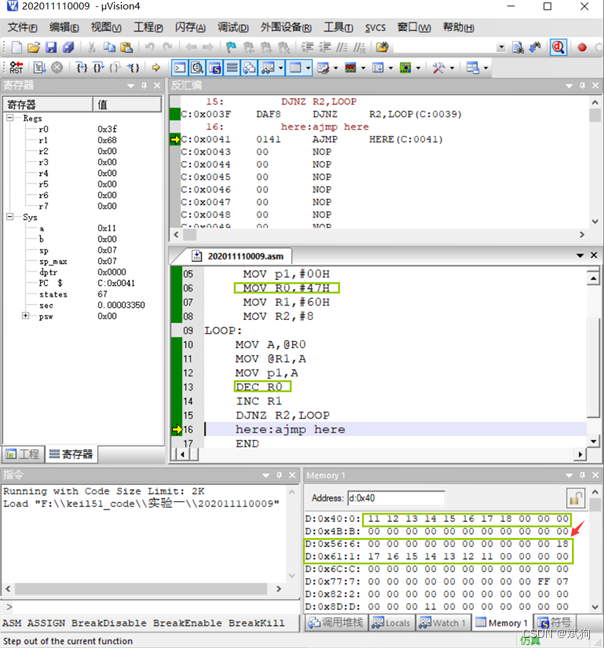Image resolution: width=605 pixels, height=649 pixels.
Task: Close the 指令 command panel
Action: click(x=292, y=475)
